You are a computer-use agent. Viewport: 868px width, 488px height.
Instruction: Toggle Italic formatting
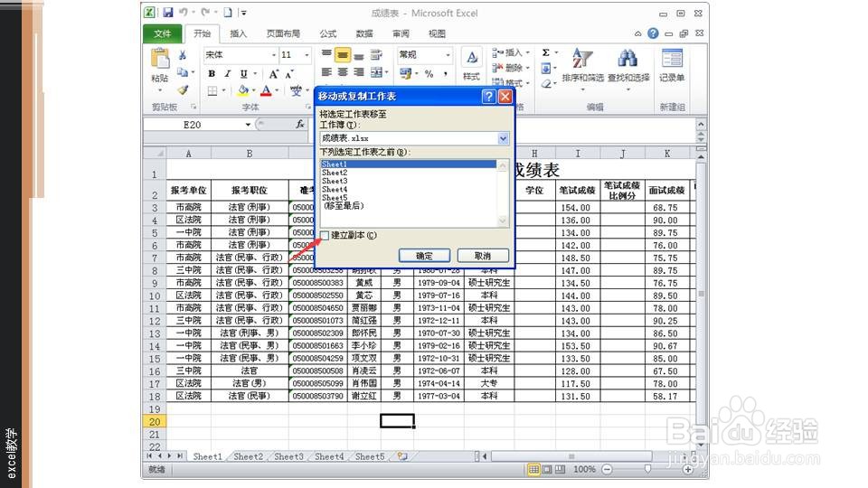tap(227, 73)
